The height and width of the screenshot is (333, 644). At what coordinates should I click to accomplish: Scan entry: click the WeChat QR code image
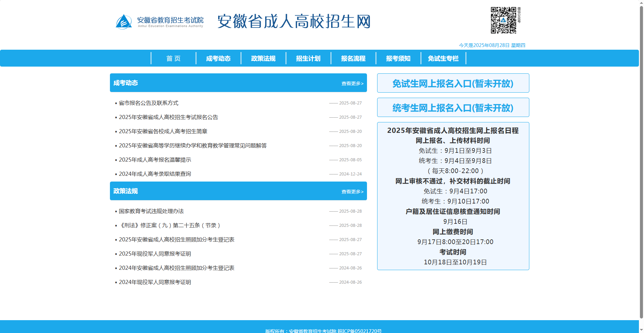[x=503, y=21]
